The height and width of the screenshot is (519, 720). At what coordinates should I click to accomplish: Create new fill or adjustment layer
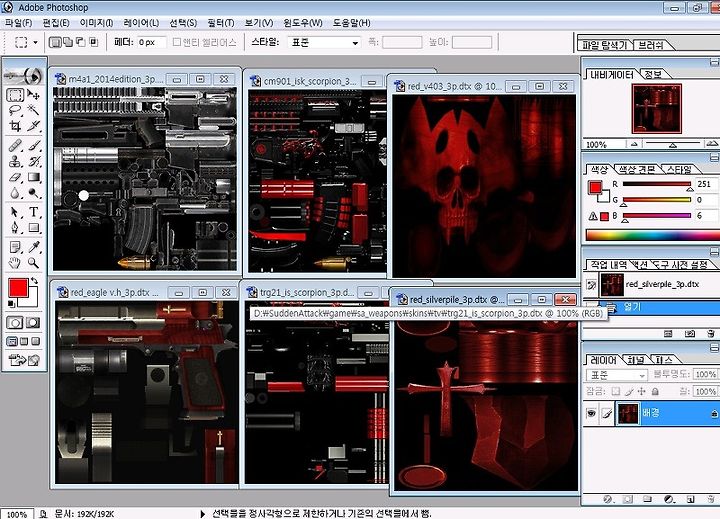[669, 499]
